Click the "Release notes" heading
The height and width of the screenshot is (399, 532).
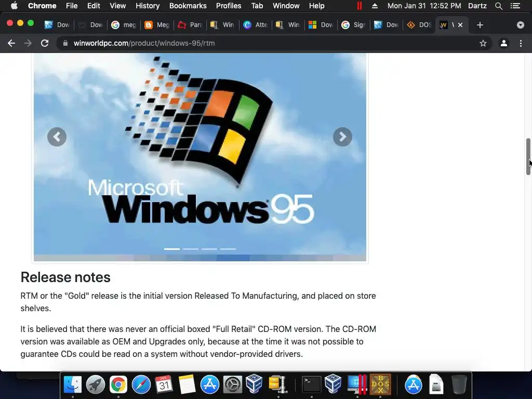pyautogui.click(x=65, y=277)
